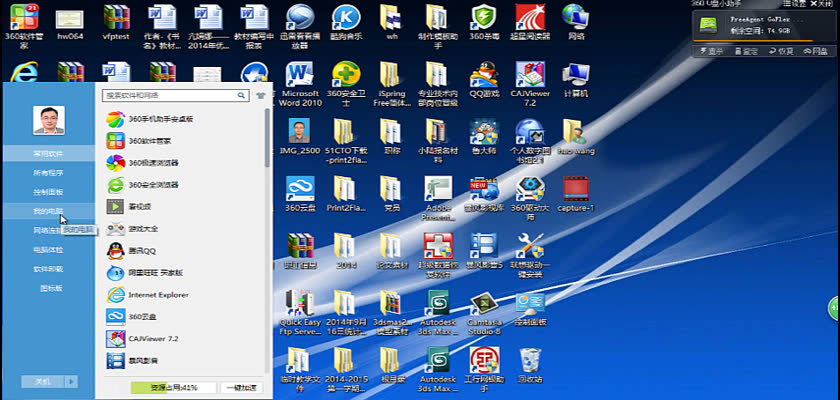Open 图标版 in the start menu sidebar
The height and width of the screenshot is (400, 840).
(x=51, y=288)
